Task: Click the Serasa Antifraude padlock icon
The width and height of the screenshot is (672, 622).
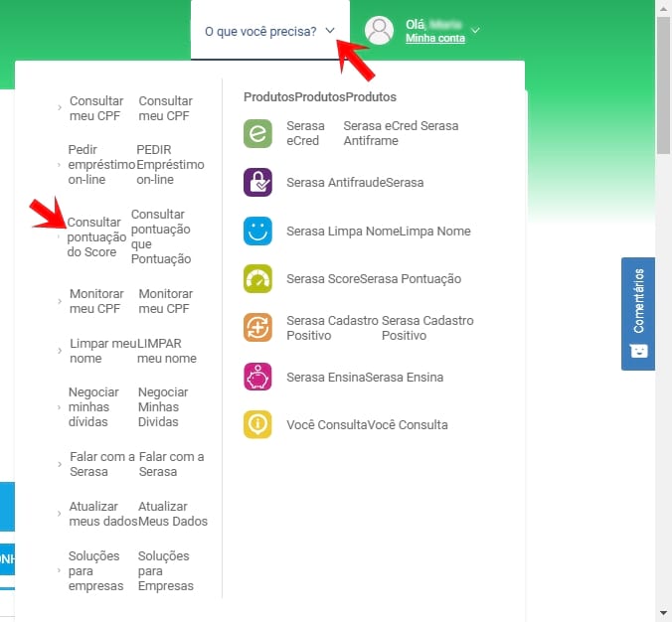Action: (257, 182)
